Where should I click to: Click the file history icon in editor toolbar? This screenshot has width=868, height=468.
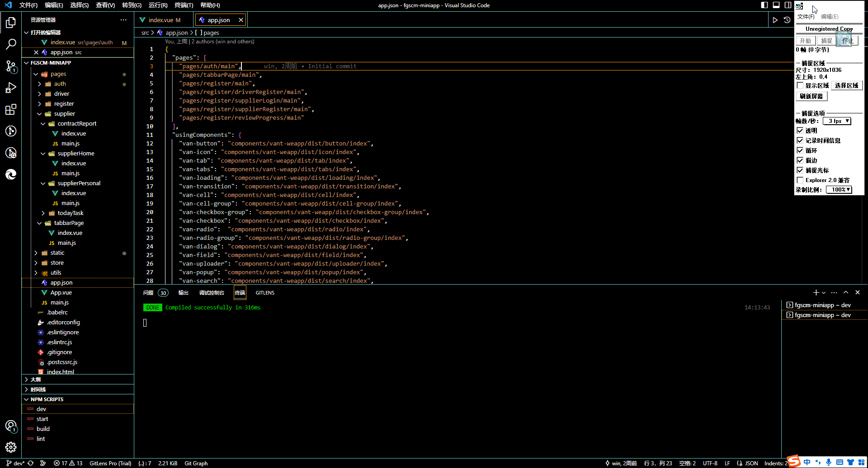(x=787, y=20)
